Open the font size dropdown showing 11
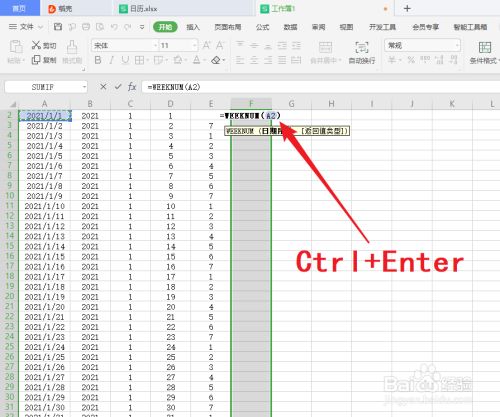Image resolution: width=500 pixels, height=417 pixels. point(195,45)
